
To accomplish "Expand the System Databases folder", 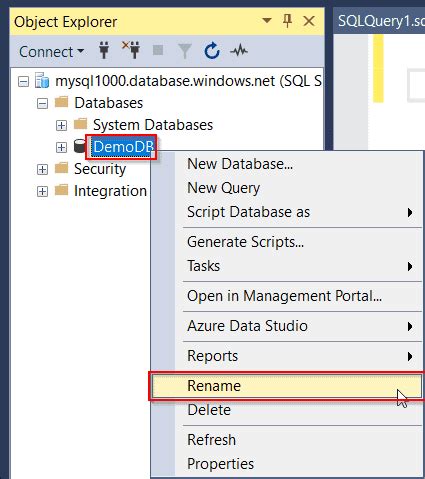I will 61,125.
